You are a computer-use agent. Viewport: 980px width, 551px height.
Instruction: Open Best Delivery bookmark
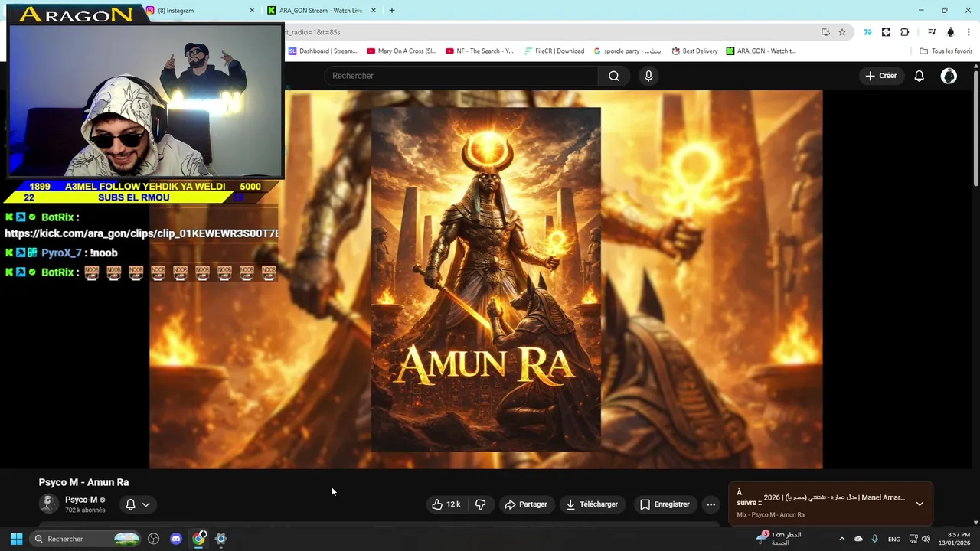(694, 51)
